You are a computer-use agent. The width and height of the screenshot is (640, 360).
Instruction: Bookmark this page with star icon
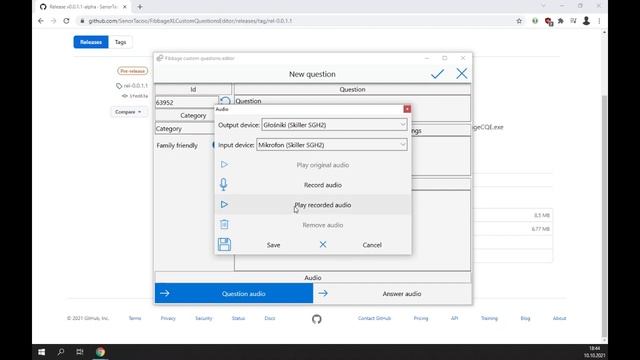click(519, 21)
